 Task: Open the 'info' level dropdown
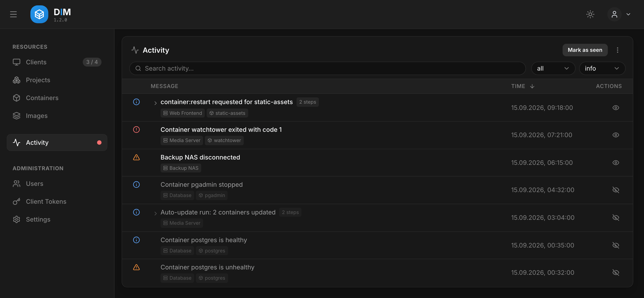pyautogui.click(x=602, y=68)
